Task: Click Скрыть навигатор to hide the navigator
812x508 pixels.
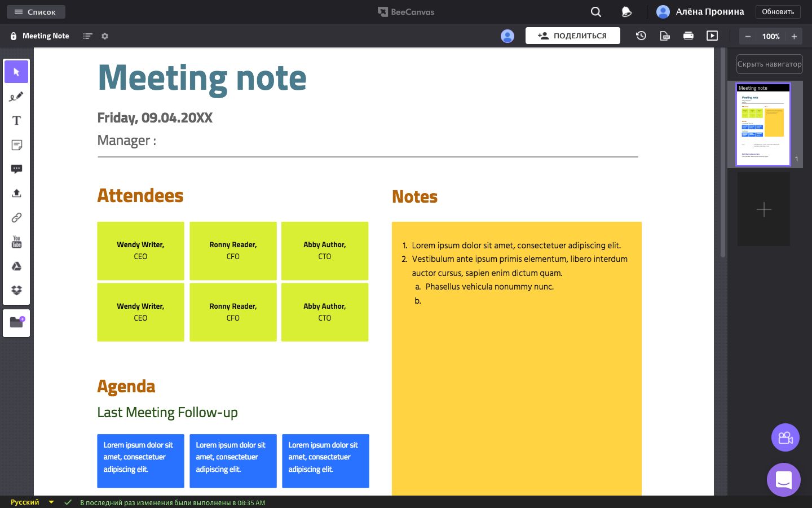Action: point(770,64)
